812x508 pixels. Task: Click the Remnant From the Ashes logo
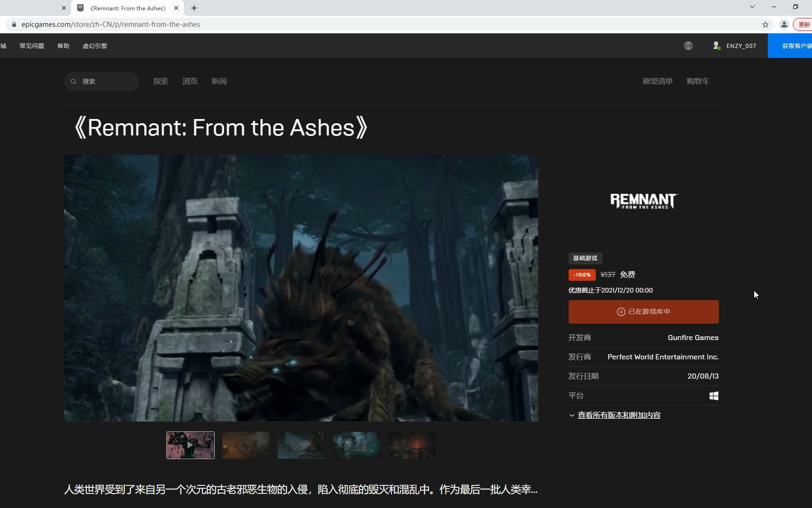point(644,201)
